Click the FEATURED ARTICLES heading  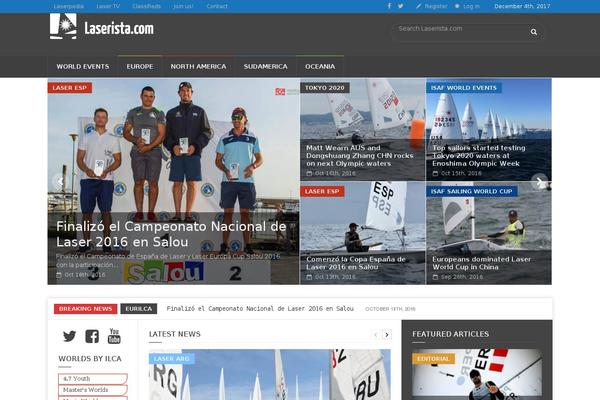point(450,334)
